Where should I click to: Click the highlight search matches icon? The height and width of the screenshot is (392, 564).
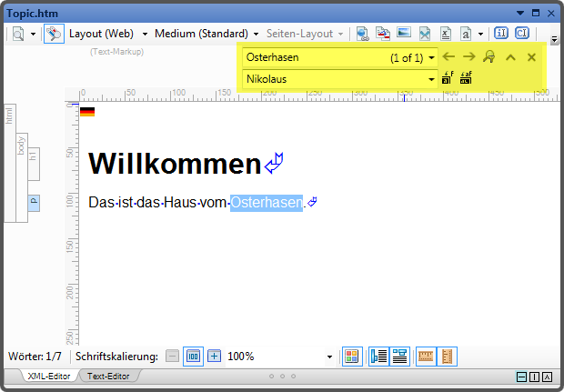[x=489, y=57]
